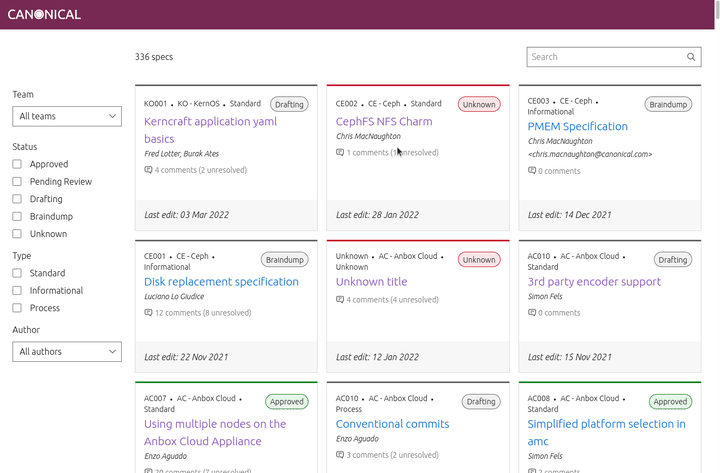Open the All teams dropdown
The height and width of the screenshot is (473, 720).
67,116
